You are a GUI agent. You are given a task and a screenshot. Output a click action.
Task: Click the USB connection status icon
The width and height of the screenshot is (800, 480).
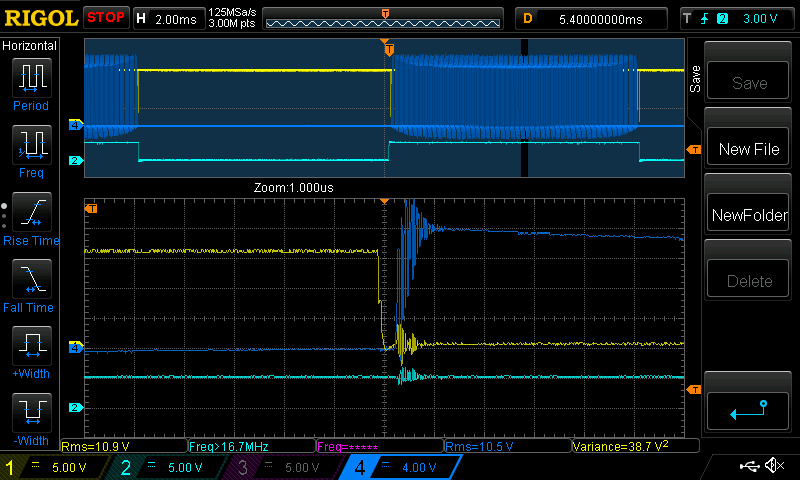[749, 466]
